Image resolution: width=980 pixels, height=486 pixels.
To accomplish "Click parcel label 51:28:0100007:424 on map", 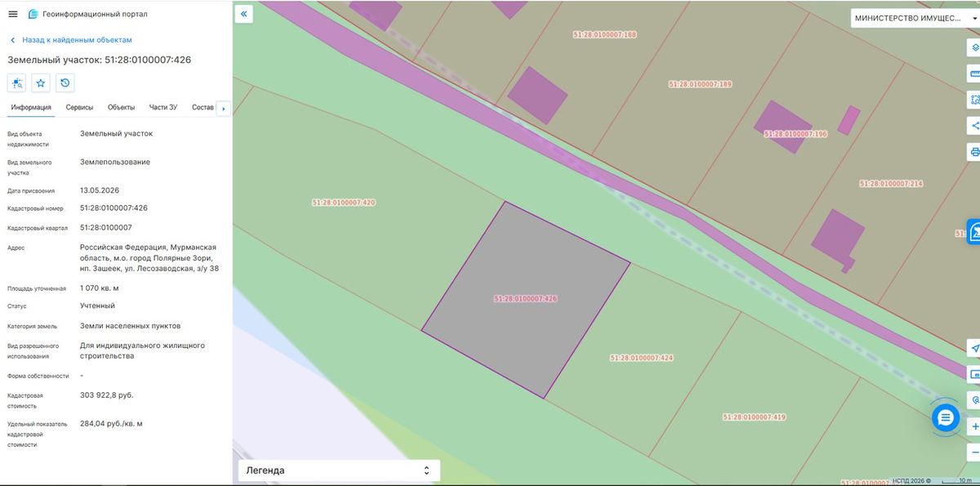I will [x=642, y=358].
